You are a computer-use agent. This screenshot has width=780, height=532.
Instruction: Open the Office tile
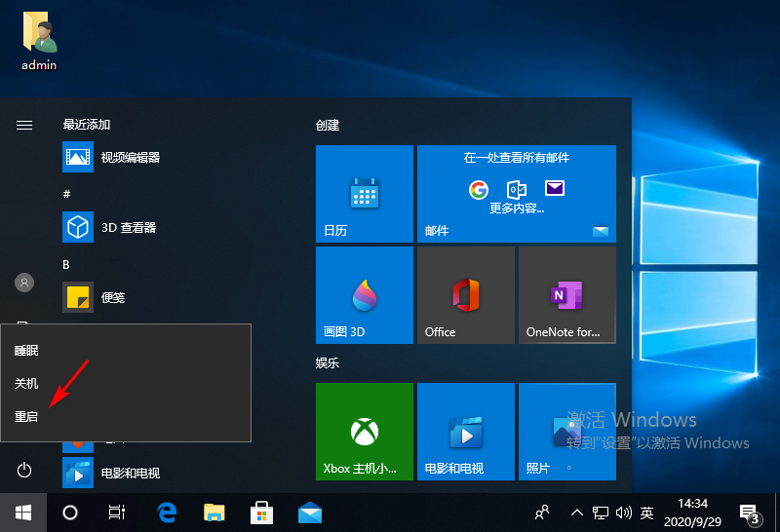465,295
